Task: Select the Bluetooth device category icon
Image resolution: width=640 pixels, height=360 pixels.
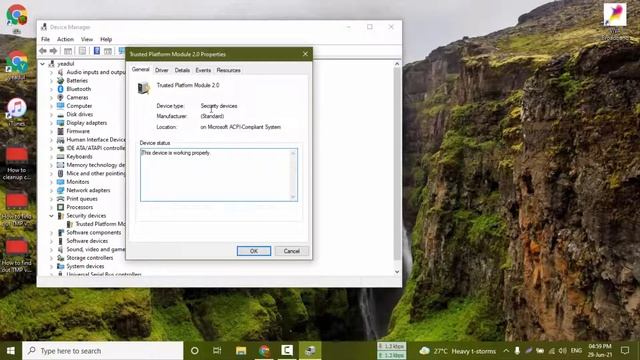Action: 60,89
